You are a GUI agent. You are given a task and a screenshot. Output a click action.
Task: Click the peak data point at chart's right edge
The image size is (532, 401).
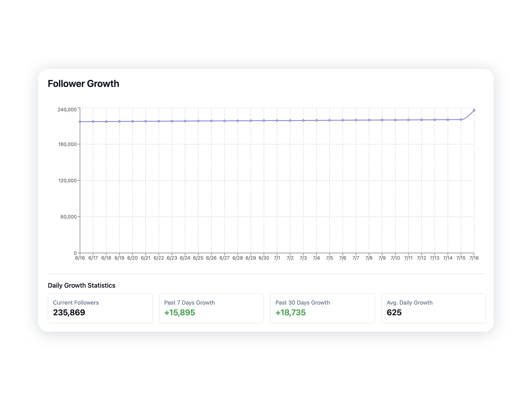click(474, 110)
